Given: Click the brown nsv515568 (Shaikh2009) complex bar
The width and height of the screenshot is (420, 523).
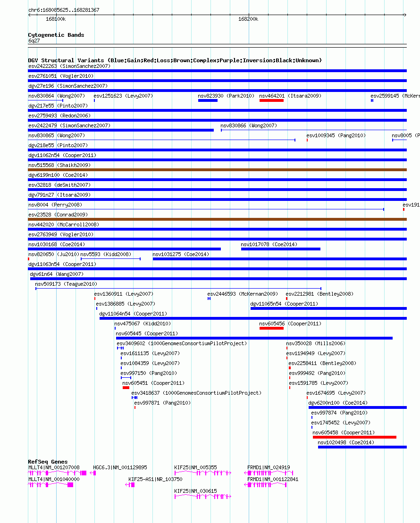Looking at the screenshot, I should [218, 170].
